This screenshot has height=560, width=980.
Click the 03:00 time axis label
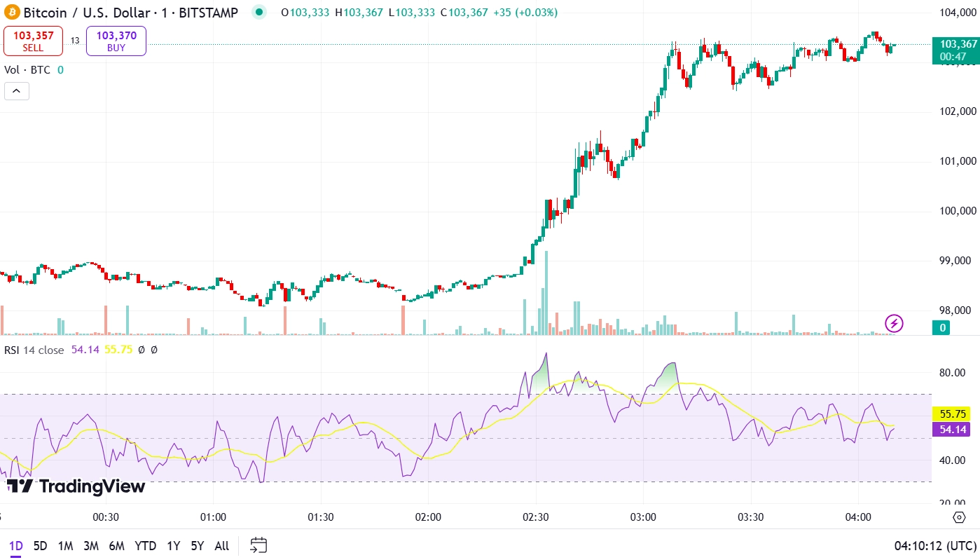click(x=643, y=517)
